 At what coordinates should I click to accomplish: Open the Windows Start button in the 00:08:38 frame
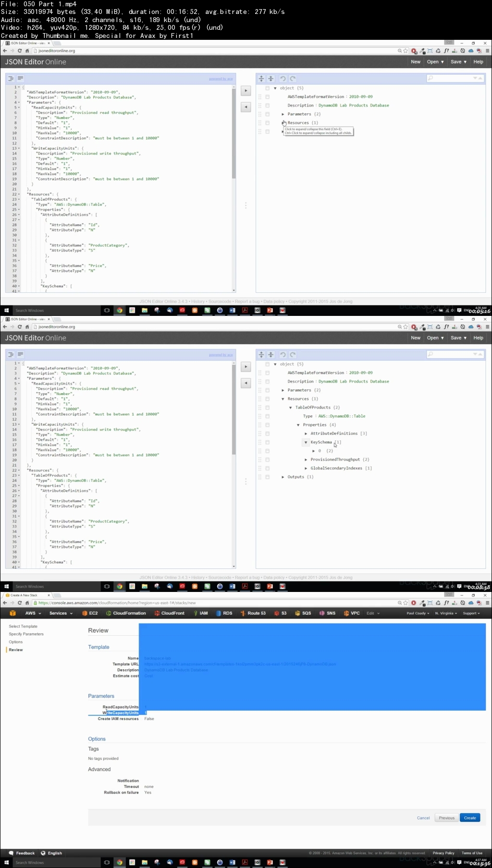(x=6, y=587)
